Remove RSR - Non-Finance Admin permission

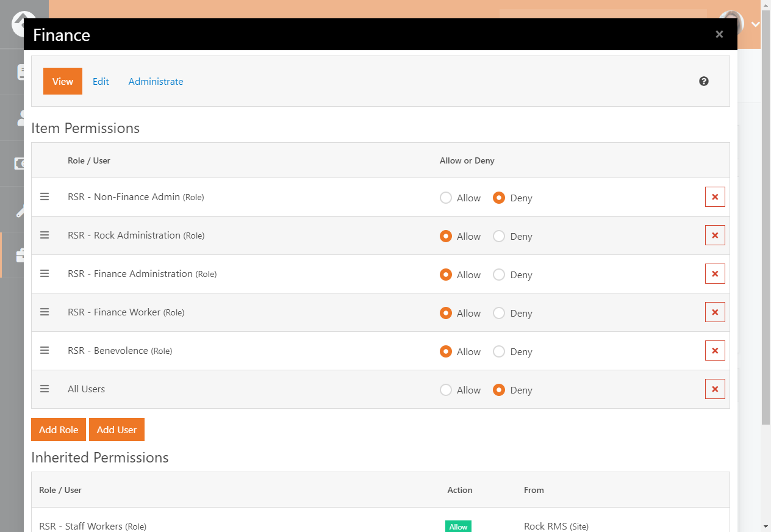click(x=715, y=197)
